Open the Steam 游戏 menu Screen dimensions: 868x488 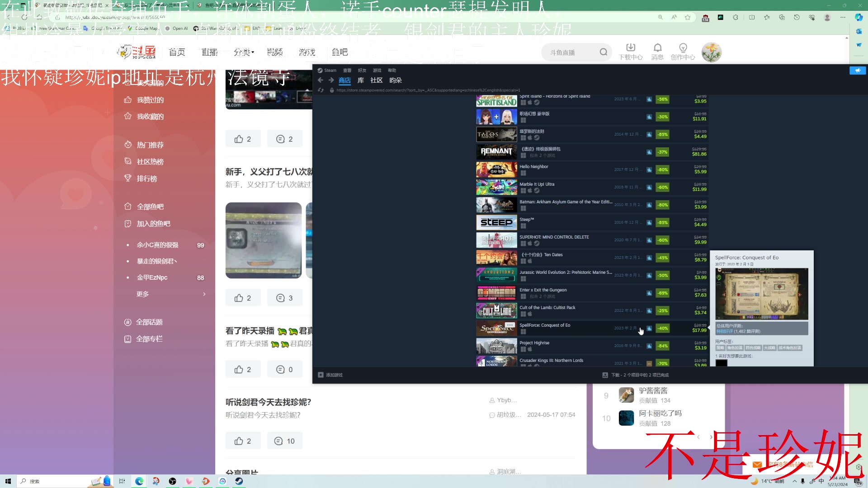377,70
